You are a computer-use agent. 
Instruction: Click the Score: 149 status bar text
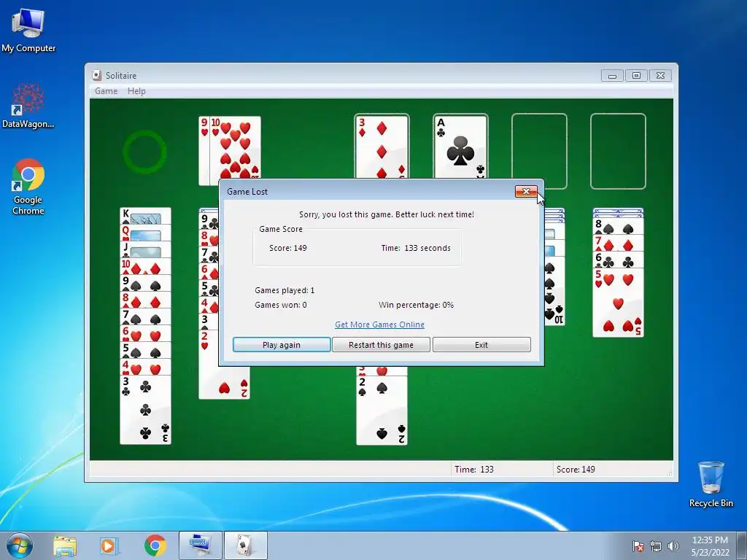(576, 469)
